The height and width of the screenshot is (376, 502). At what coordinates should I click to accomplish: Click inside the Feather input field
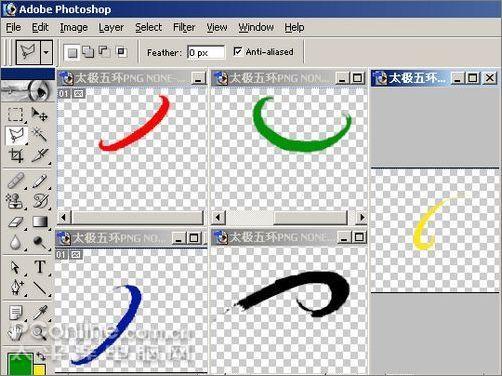[206, 52]
